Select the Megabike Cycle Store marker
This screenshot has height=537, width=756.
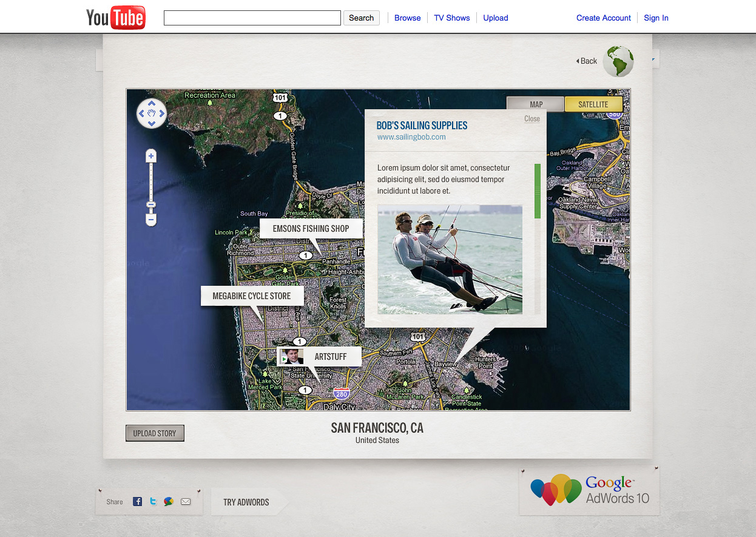[252, 296]
